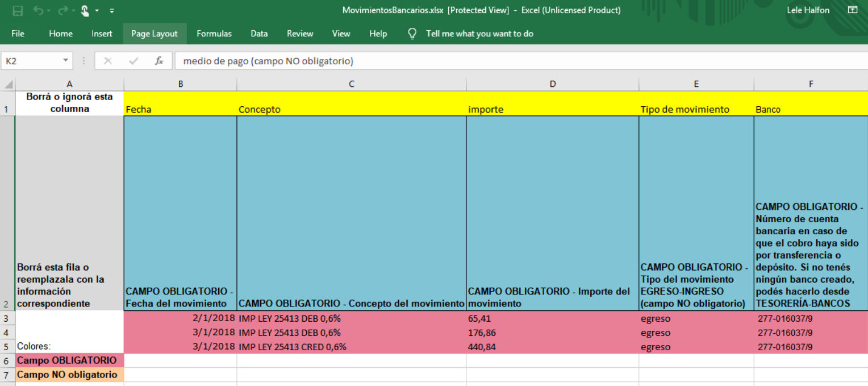The image size is (868, 386).
Task: Click the 'Tipo de movimiento' header cell
Action: (696, 103)
